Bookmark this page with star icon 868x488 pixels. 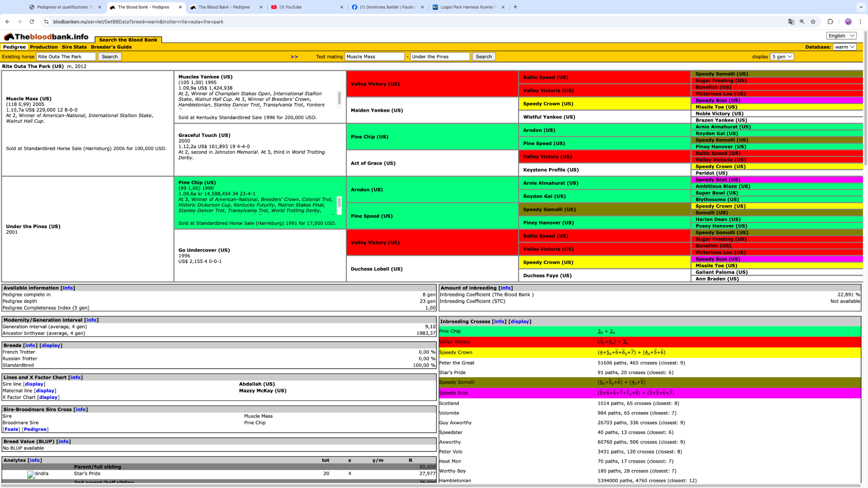[x=813, y=22]
